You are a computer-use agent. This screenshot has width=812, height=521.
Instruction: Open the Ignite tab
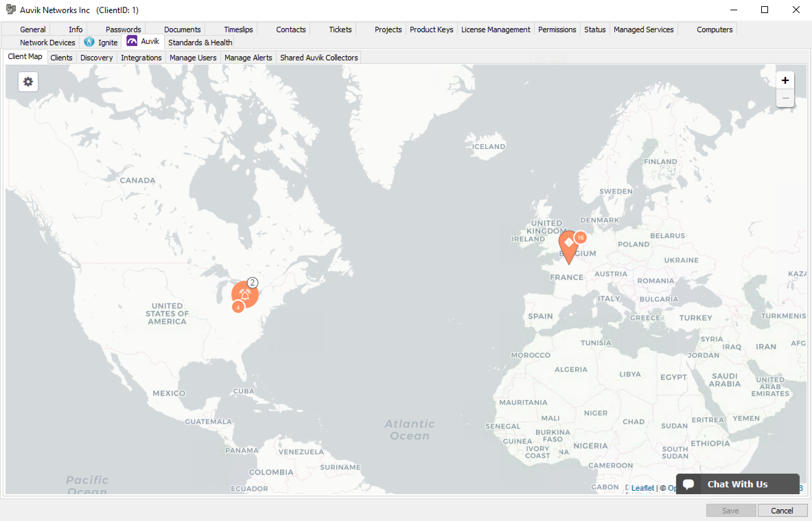tap(101, 43)
